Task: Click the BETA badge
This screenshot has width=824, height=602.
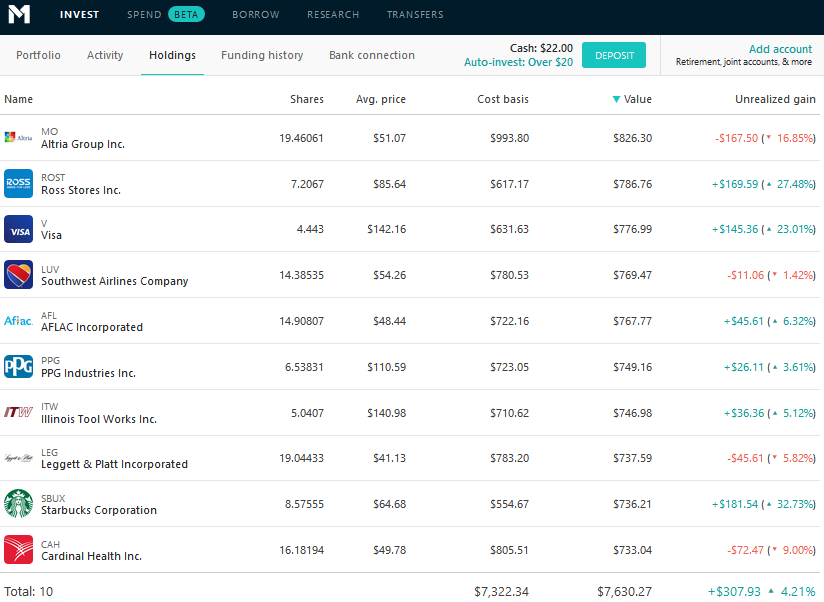Action: [x=186, y=15]
